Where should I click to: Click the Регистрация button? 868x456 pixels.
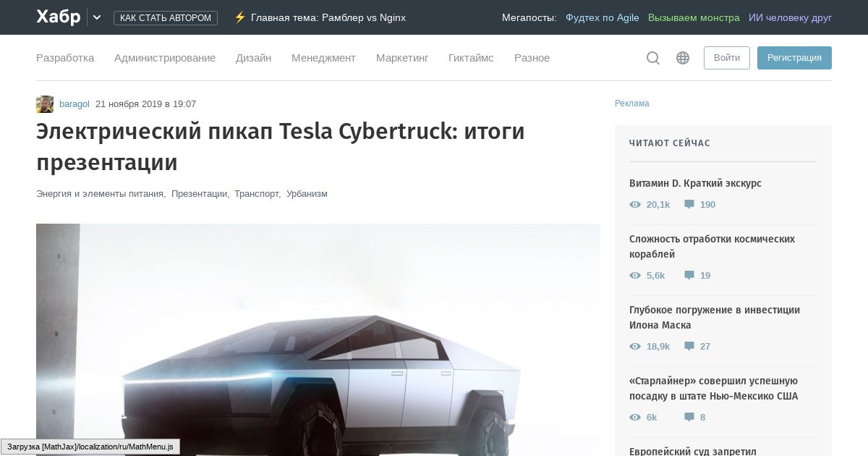(794, 58)
